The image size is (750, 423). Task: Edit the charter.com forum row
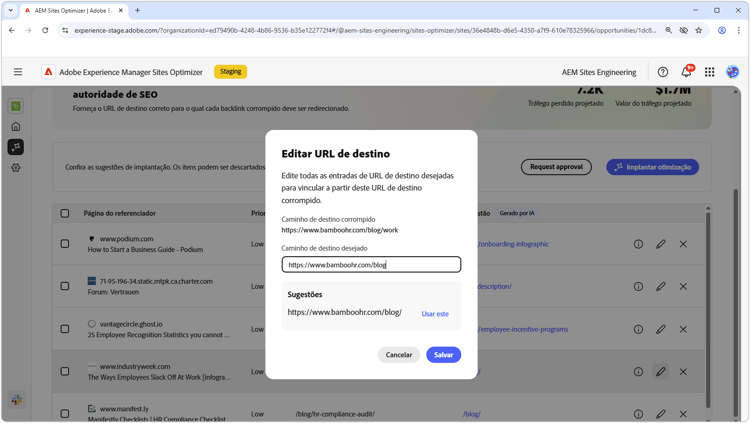click(x=661, y=286)
